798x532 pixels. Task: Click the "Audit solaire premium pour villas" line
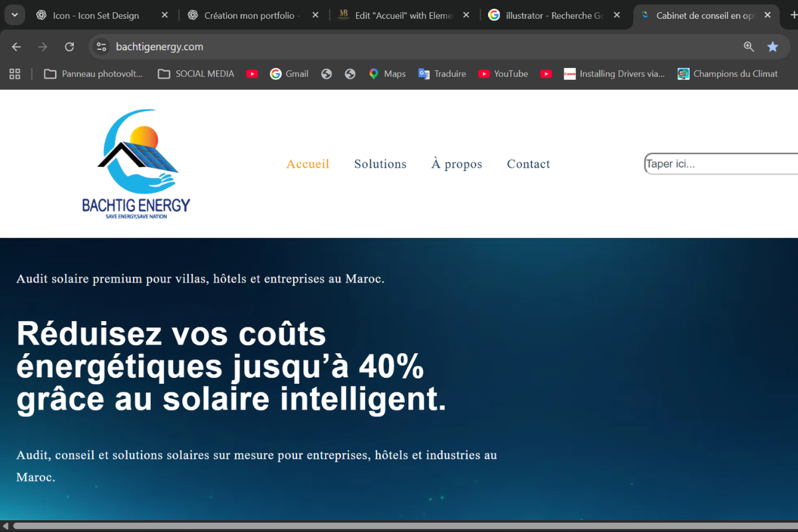(x=200, y=279)
